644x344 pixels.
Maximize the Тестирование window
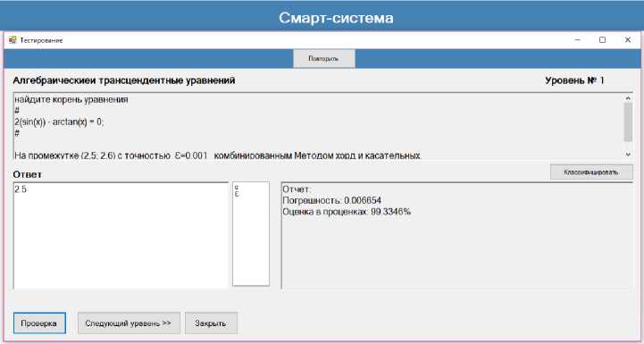[603, 40]
